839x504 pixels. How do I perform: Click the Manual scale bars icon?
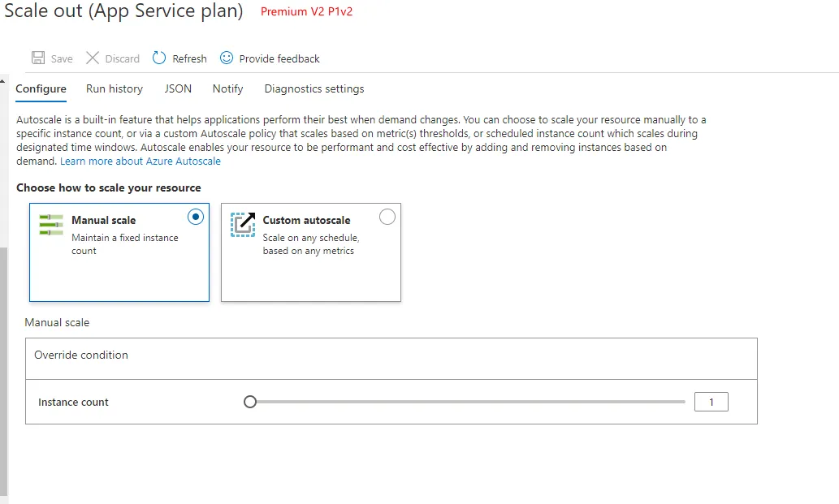click(51, 225)
